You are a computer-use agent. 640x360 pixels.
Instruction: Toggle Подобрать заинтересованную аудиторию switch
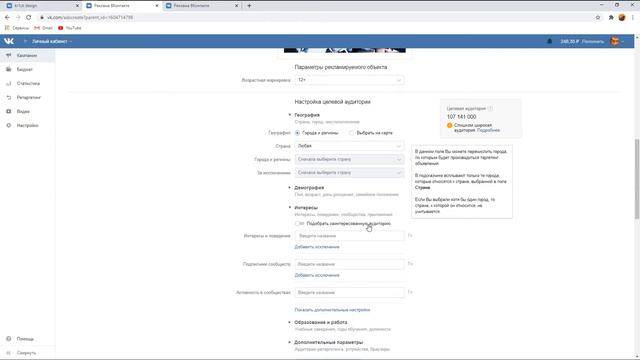[x=300, y=223]
